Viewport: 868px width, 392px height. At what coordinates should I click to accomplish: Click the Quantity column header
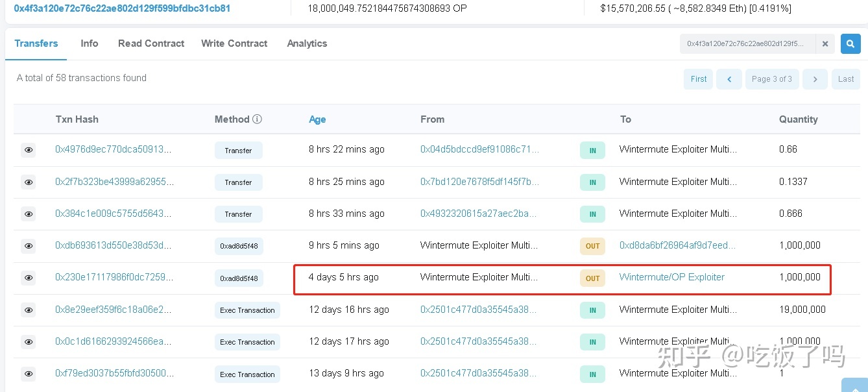(799, 119)
